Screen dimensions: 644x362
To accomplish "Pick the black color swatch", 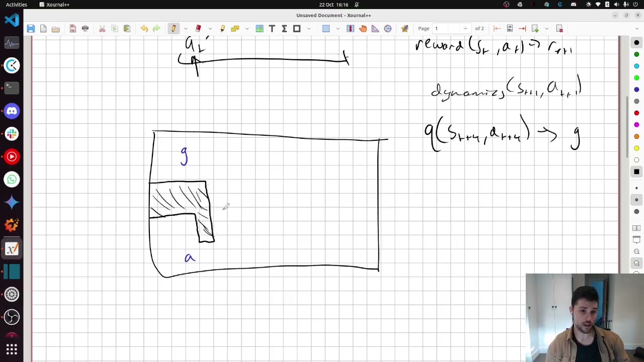I will point(636,43).
